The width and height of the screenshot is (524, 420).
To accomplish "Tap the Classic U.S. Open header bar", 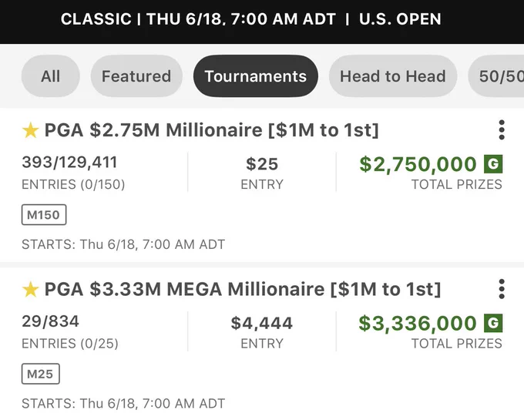I will coord(262,22).
